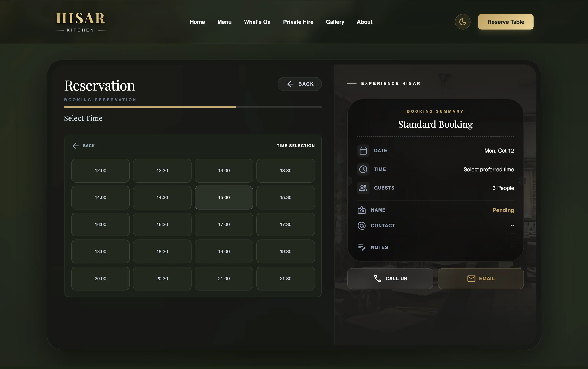
Task: Open the About nav link
Action: (365, 22)
